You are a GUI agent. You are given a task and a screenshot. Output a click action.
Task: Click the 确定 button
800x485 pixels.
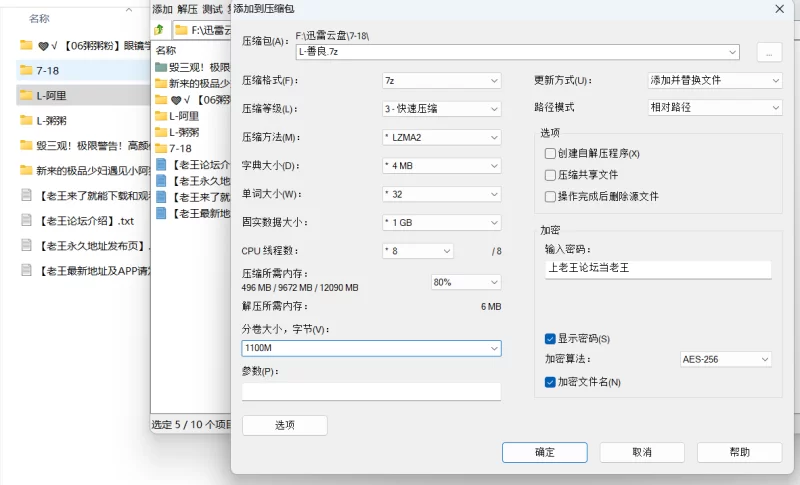click(544, 452)
